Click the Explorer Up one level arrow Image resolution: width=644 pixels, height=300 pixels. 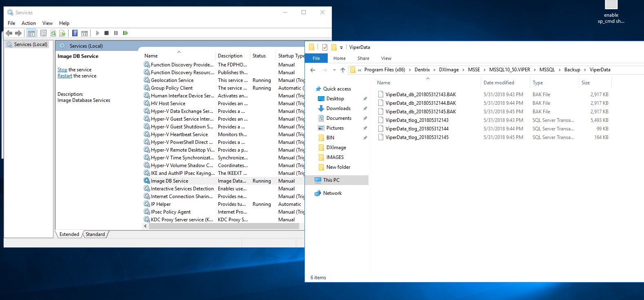click(343, 70)
